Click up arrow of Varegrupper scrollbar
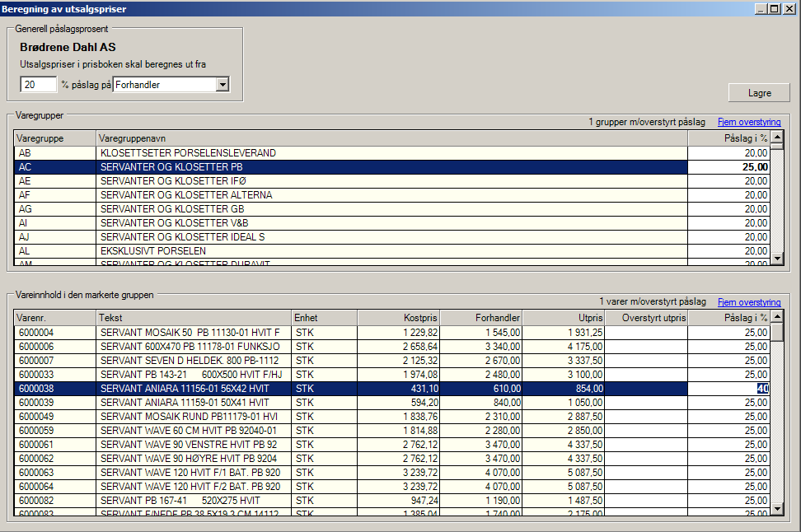Image resolution: width=801 pixels, height=532 pixels. 777,137
